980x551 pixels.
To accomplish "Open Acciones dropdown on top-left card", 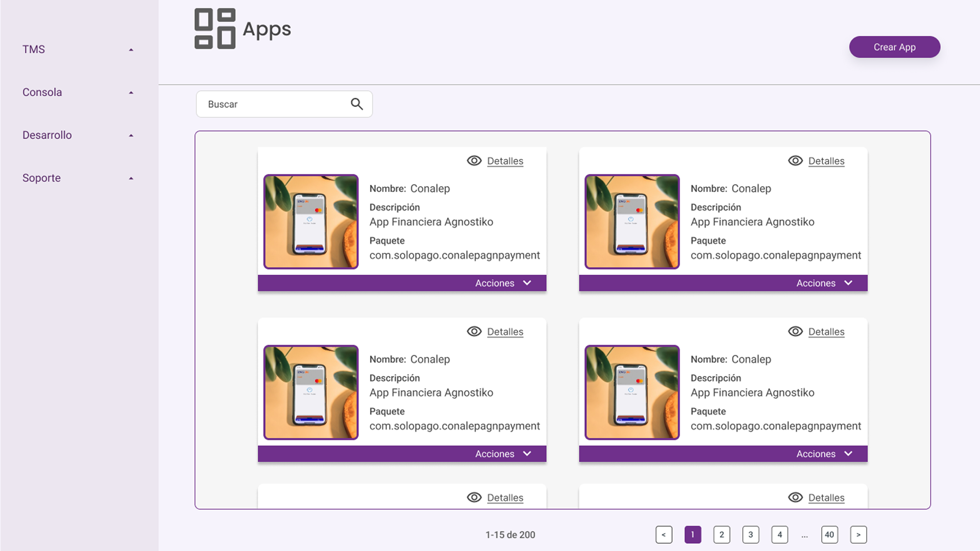I will [x=503, y=283].
